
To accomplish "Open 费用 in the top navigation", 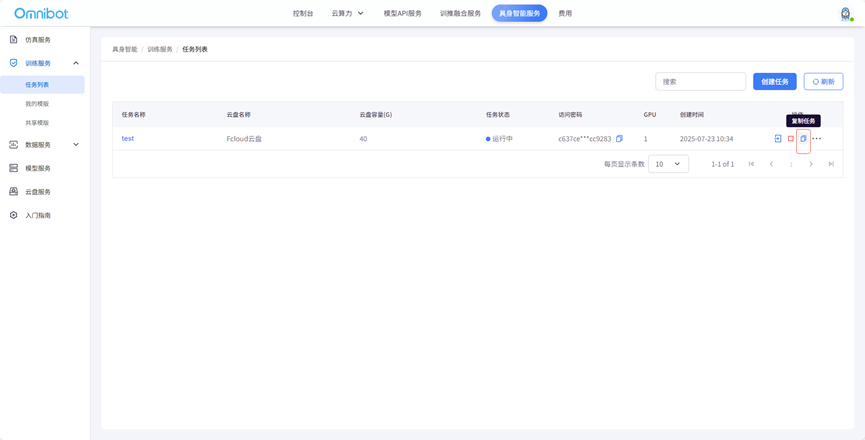I will pyautogui.click(x=565, y=13).
